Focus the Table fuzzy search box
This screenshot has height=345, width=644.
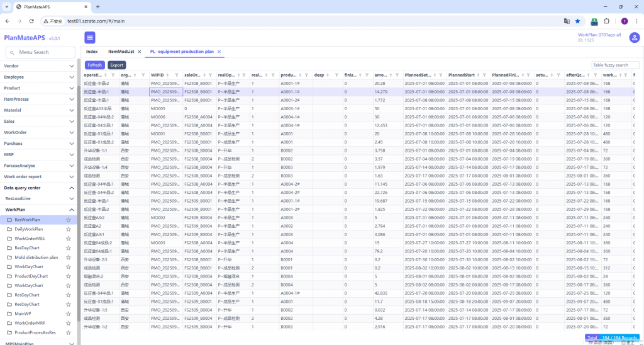tap(615, 65)
